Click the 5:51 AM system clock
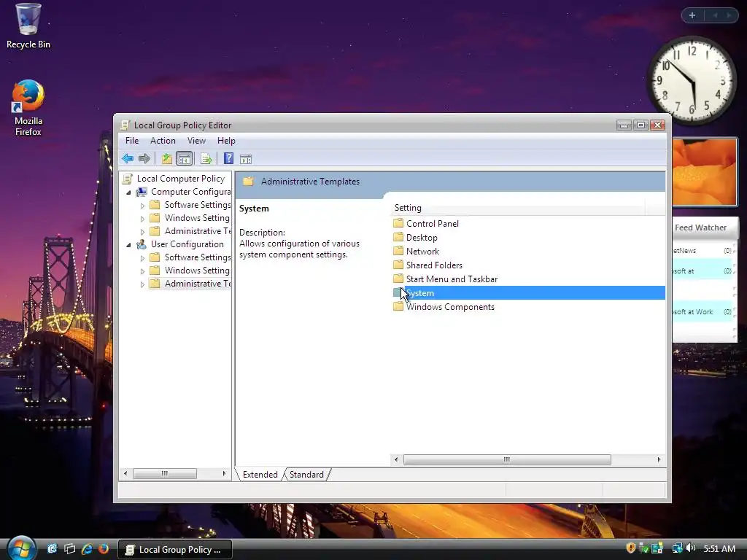 719,549
